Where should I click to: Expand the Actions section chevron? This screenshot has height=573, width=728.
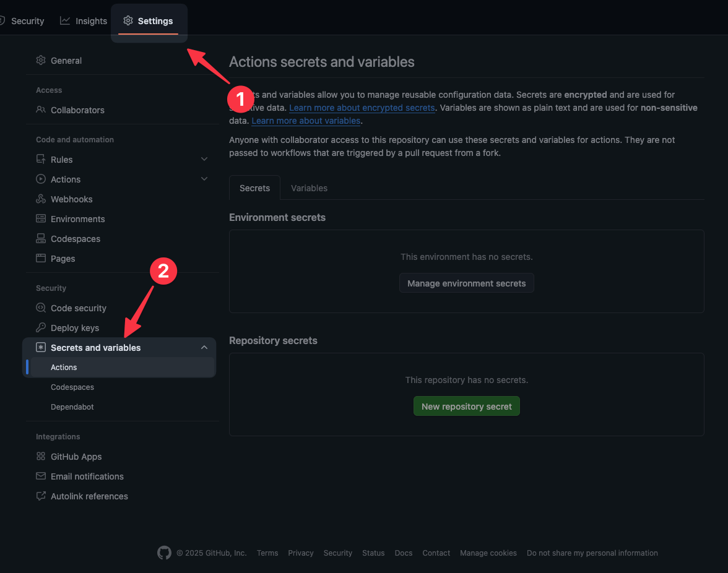[204, 179]
